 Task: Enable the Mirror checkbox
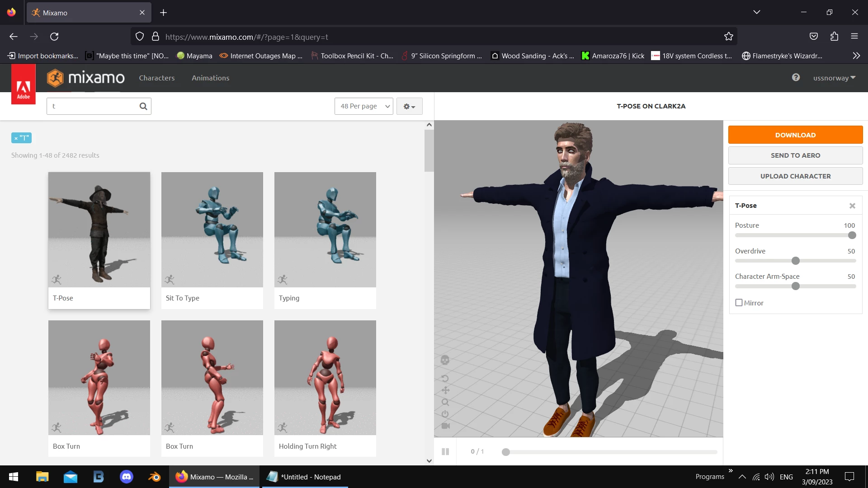pos(739,303)
